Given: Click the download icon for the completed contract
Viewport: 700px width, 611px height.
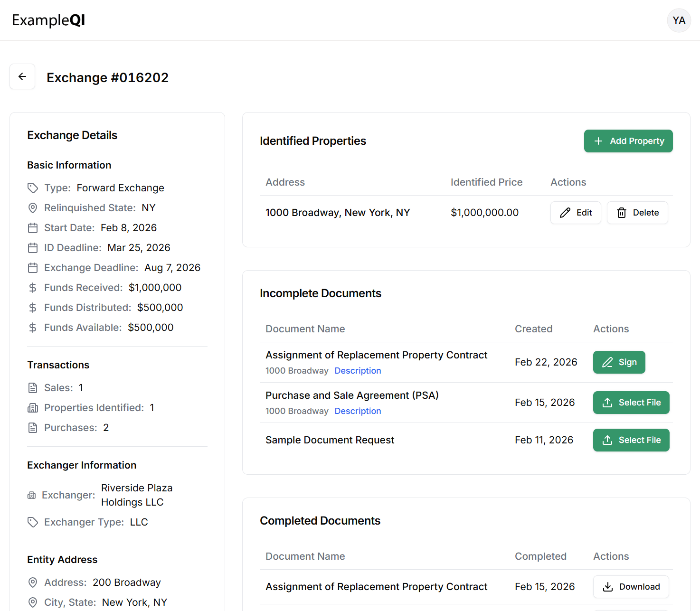Looking at the screenshot, I should (607, 587).
